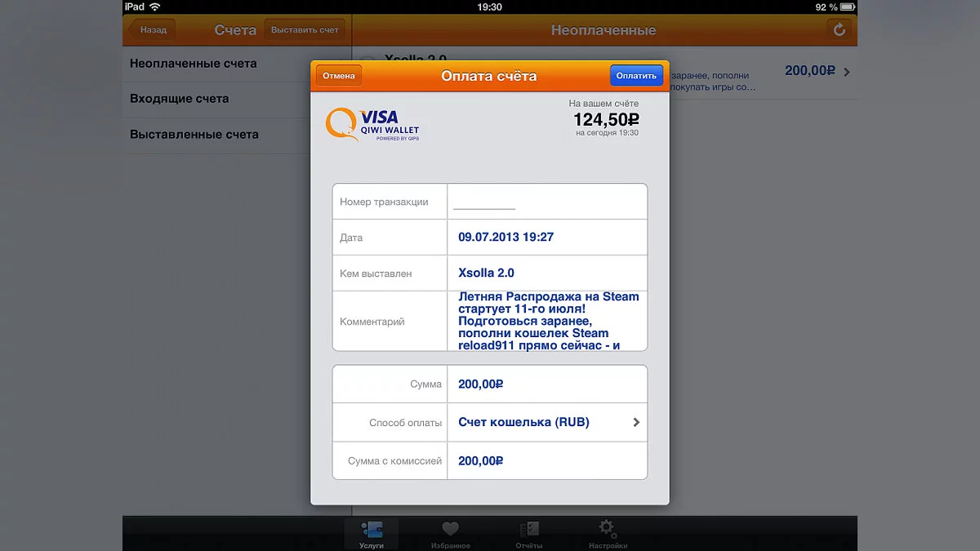The width and height of the screenshot is (980, 551).
Task: Tap the Оплатить button in dialog
Action: (x=636, y=75)
